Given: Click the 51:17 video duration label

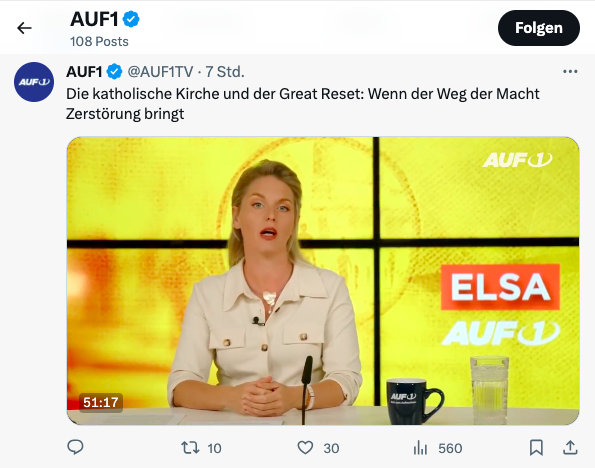Looking at the screenshot, I should (101, 402).
